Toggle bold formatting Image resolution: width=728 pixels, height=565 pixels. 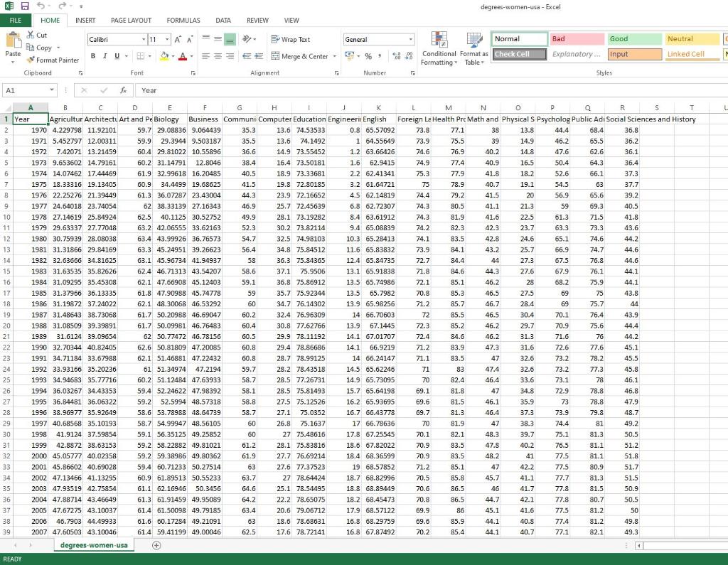point(93,55)
